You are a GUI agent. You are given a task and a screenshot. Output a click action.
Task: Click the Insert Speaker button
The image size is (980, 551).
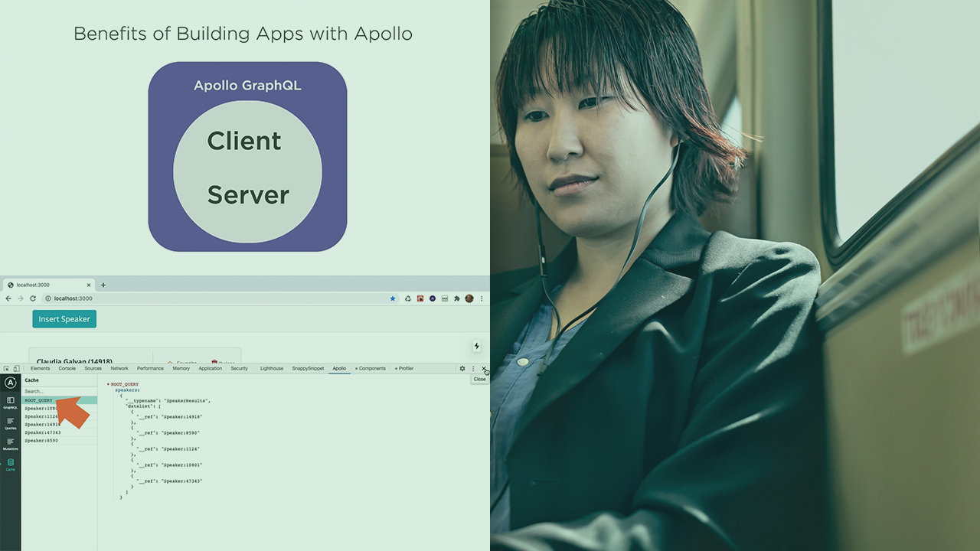coord(64,319)
